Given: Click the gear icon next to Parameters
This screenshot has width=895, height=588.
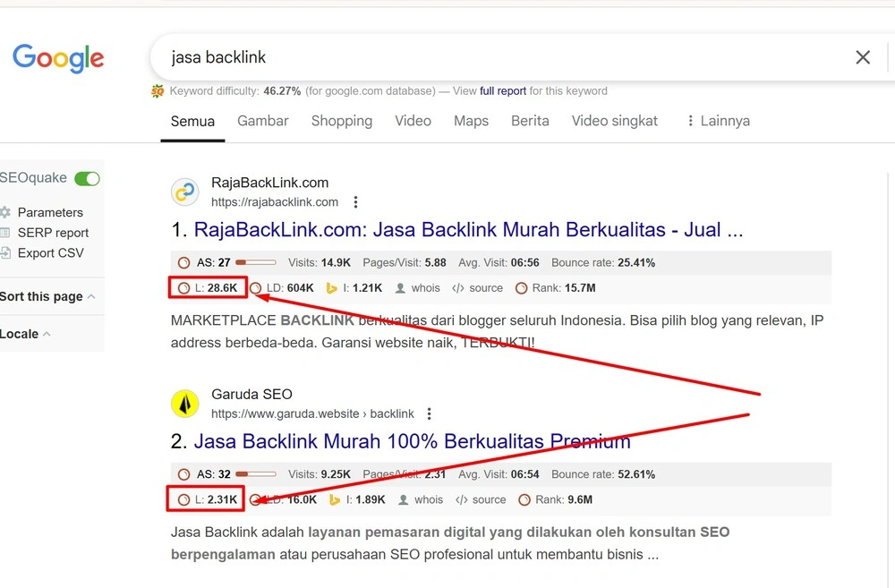Looking at the screenshot, I should (x=5, y=212).
